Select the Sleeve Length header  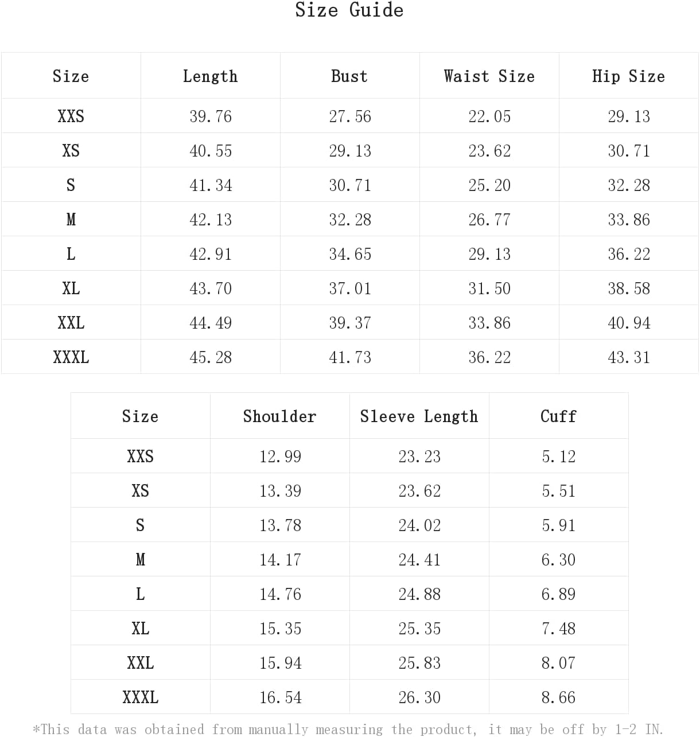pos(419,416)
